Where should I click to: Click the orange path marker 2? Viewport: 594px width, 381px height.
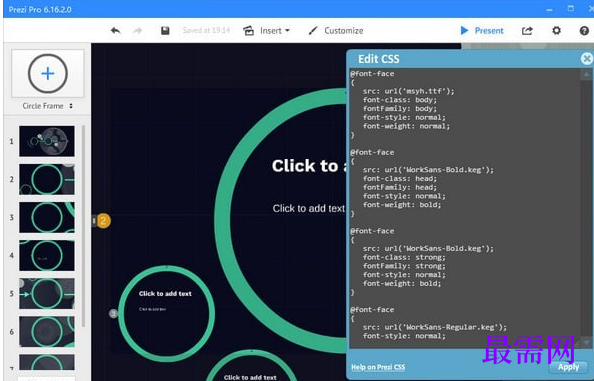point(103,221)
